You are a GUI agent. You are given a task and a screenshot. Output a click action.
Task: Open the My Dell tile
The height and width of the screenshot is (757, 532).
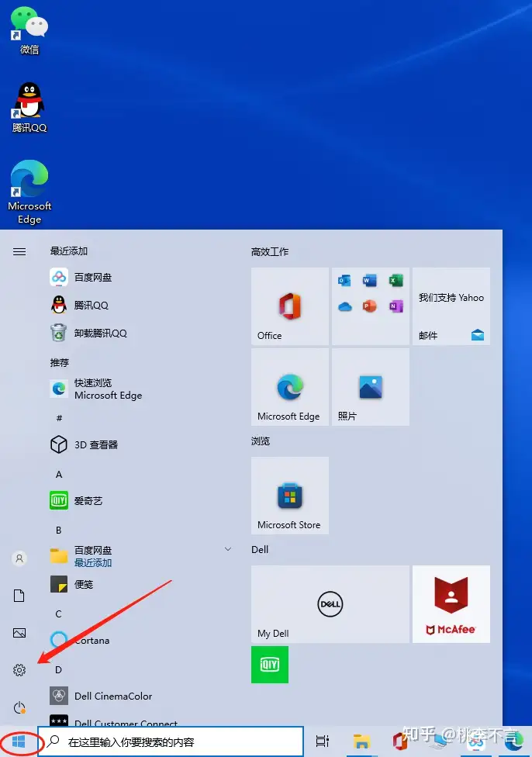tap(330, 604)
